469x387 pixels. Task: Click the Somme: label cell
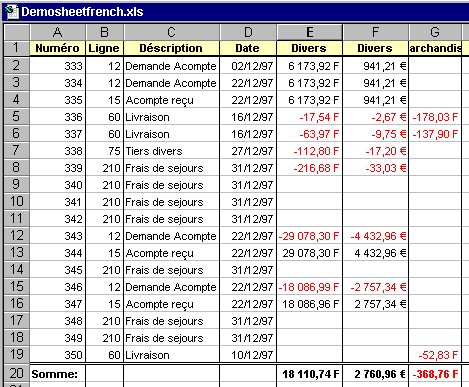coord(58,374)
